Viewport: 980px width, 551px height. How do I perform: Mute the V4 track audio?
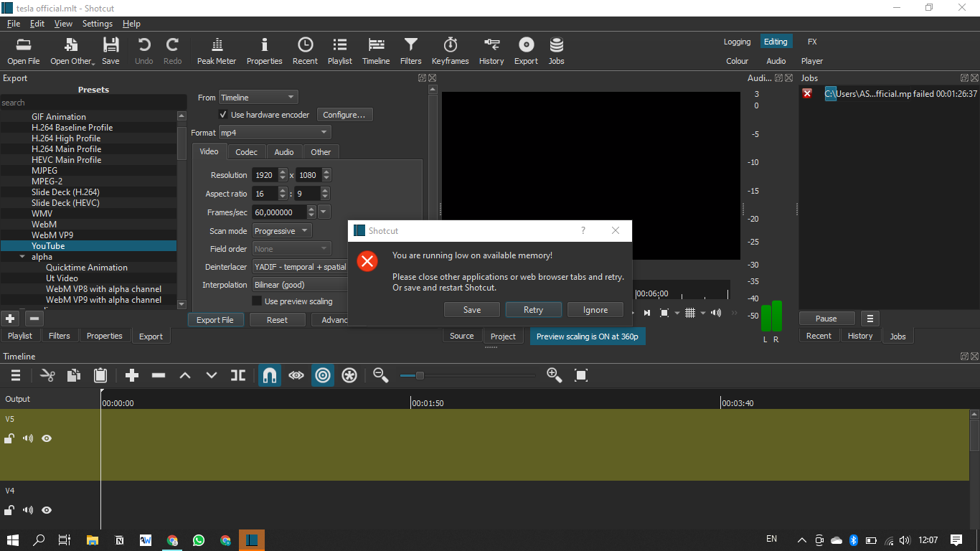point(28,510)
